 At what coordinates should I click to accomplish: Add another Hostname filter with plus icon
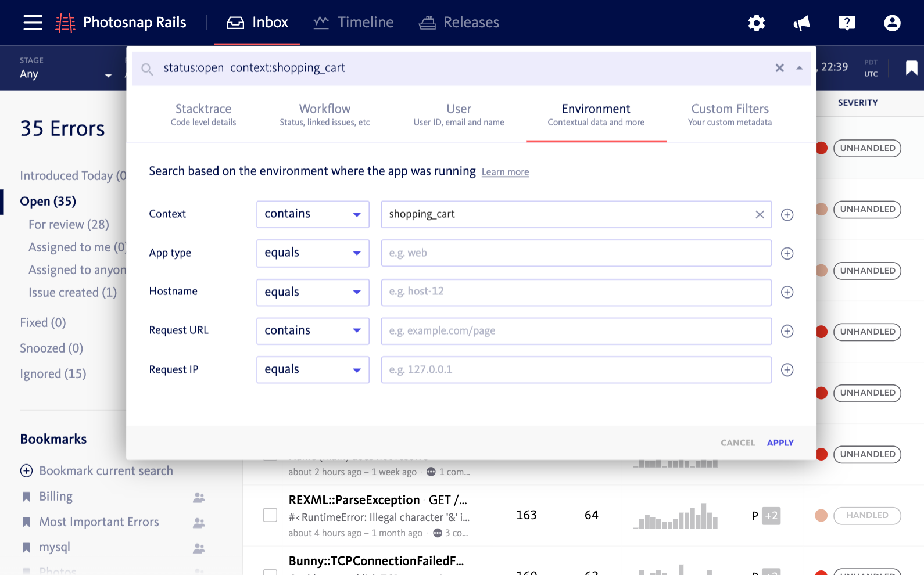point(787,292)
